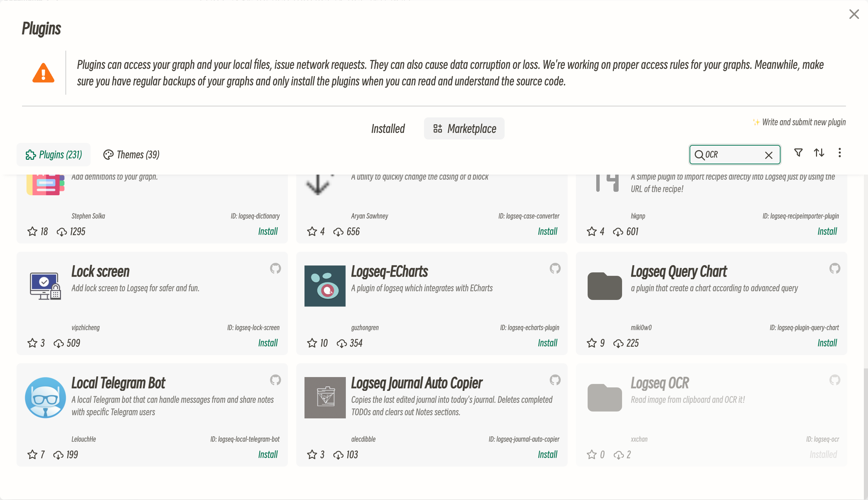Screen dimensions: 868x500
Task: Click the Logseq Query Chart GitHub icon
Action: tap(835, 269)
